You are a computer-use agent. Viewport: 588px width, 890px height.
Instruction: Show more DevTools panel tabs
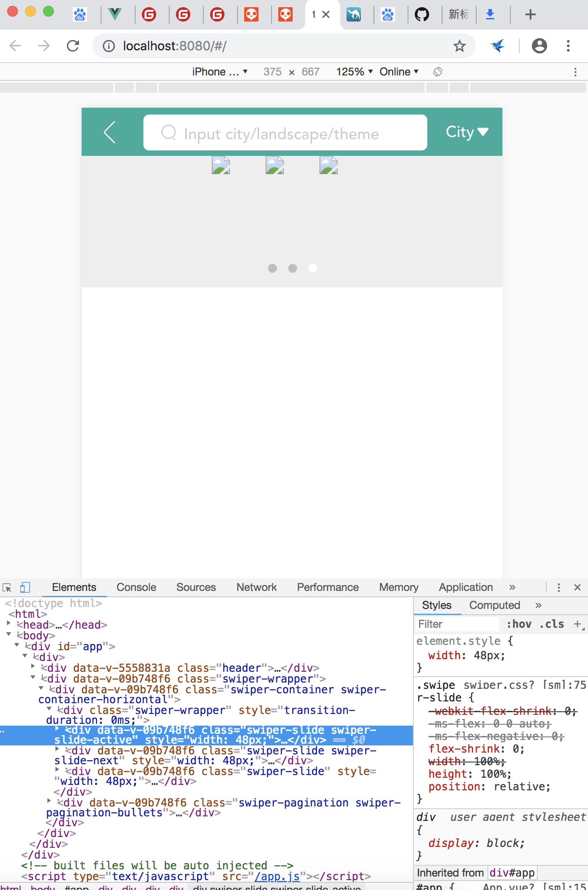click(x=512, y=587)
